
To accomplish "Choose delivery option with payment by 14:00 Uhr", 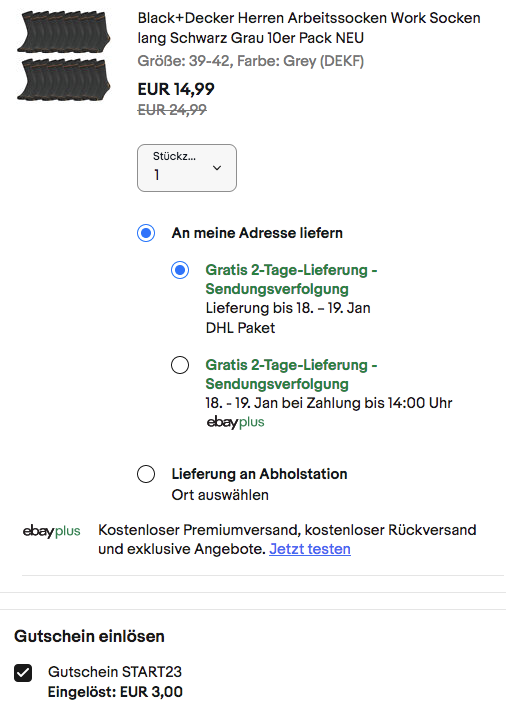I will (180, 365).
